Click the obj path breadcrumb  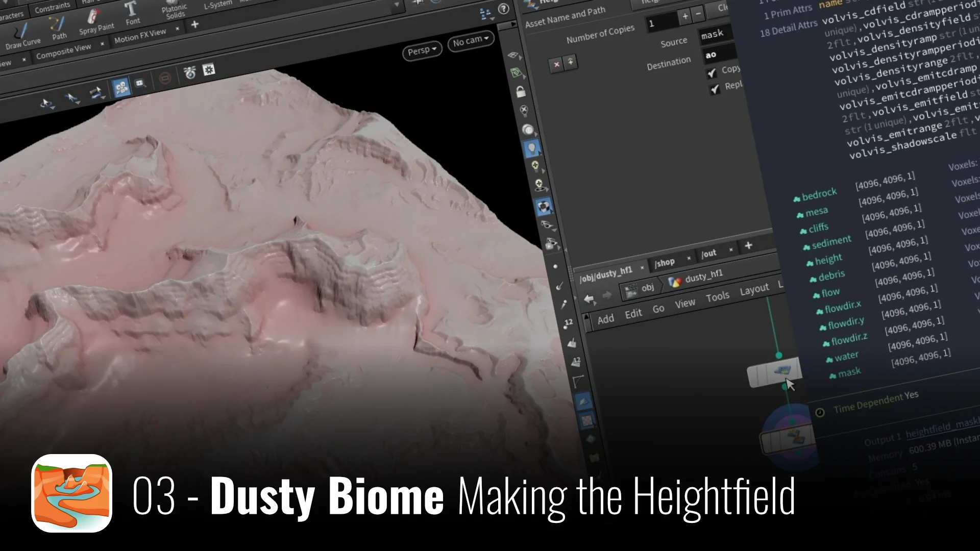click(640, 289)
